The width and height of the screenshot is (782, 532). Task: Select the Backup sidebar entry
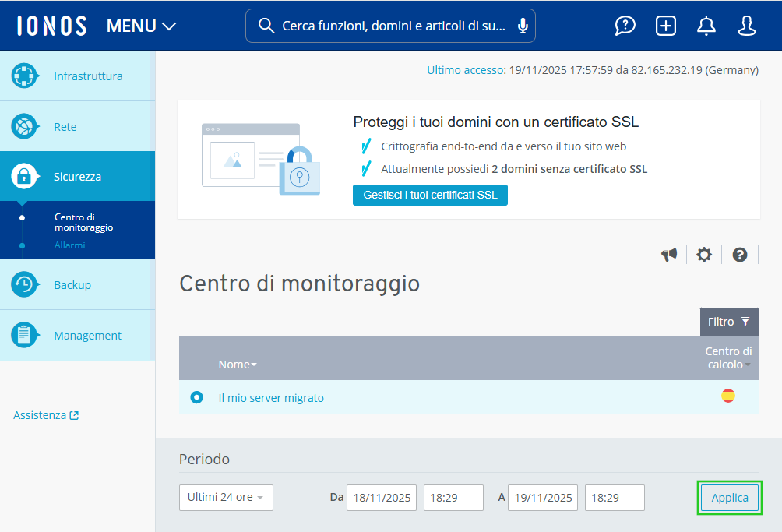click(72, 284)
